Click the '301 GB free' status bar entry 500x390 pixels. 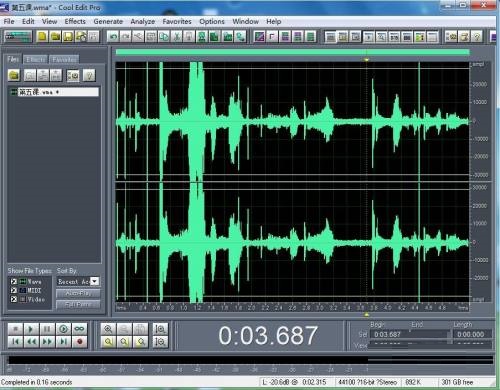pyautogui.click(x=457, y=382)
